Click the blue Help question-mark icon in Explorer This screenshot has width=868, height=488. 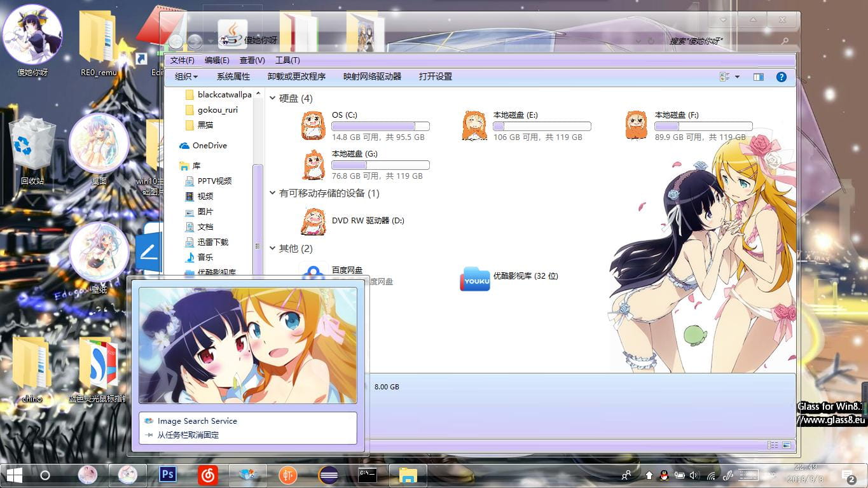781,76
